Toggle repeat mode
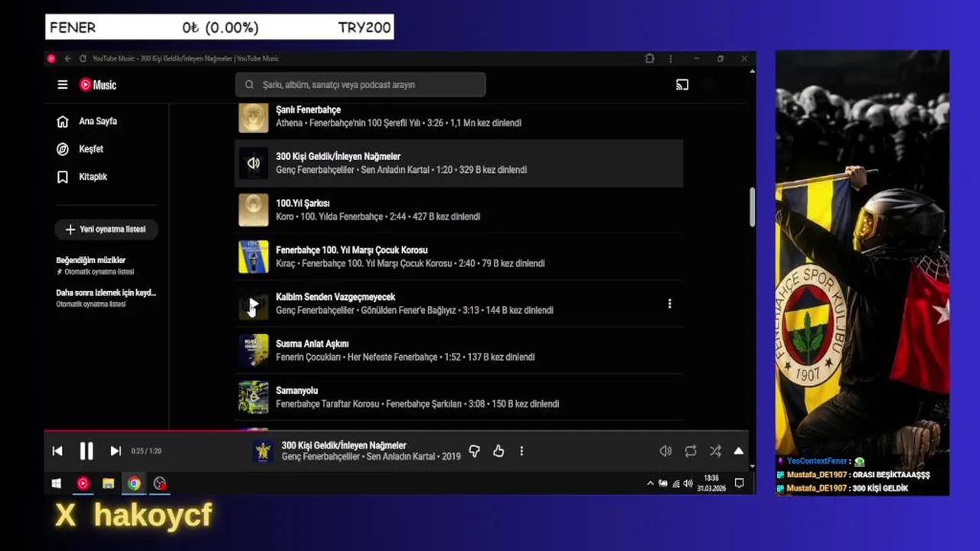The image size is (980, 551). [x=691, y=452]
